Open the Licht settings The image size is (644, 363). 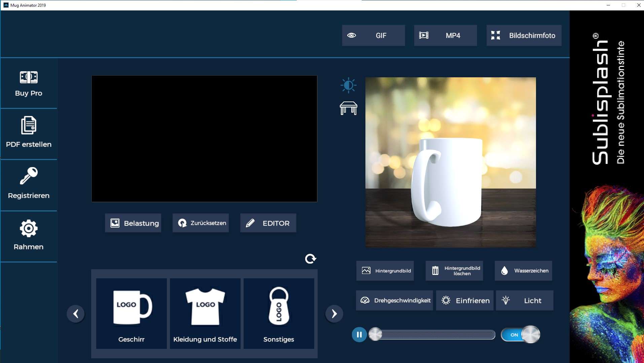tap(525, 300)
